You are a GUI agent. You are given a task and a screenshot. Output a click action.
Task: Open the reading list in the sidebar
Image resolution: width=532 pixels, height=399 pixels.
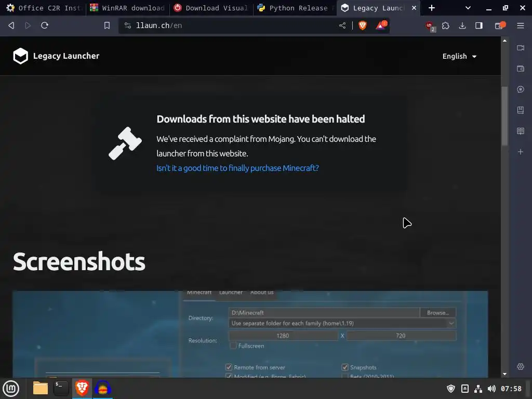pyautogui.click(x=521, y=131)
